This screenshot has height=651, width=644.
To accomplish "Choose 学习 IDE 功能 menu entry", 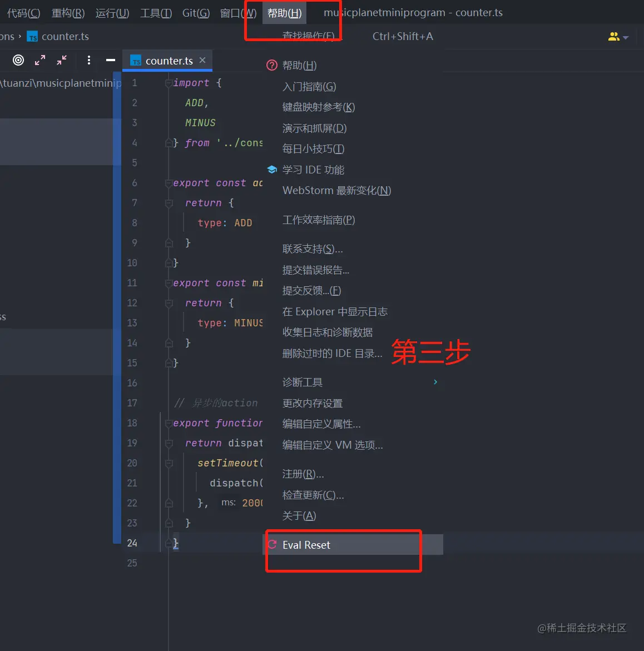I will [x=354, y=170].
